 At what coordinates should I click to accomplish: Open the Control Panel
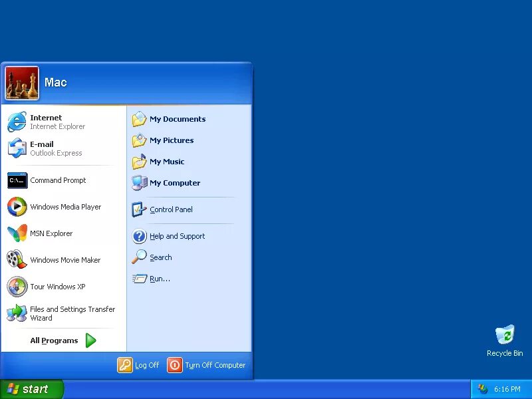(x=172, y=211)
